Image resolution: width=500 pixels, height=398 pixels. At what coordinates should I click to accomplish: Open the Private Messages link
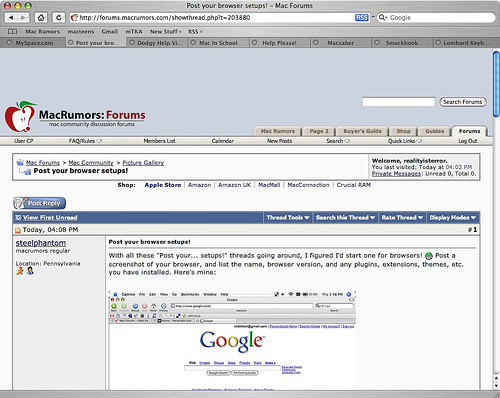point(396,174)
